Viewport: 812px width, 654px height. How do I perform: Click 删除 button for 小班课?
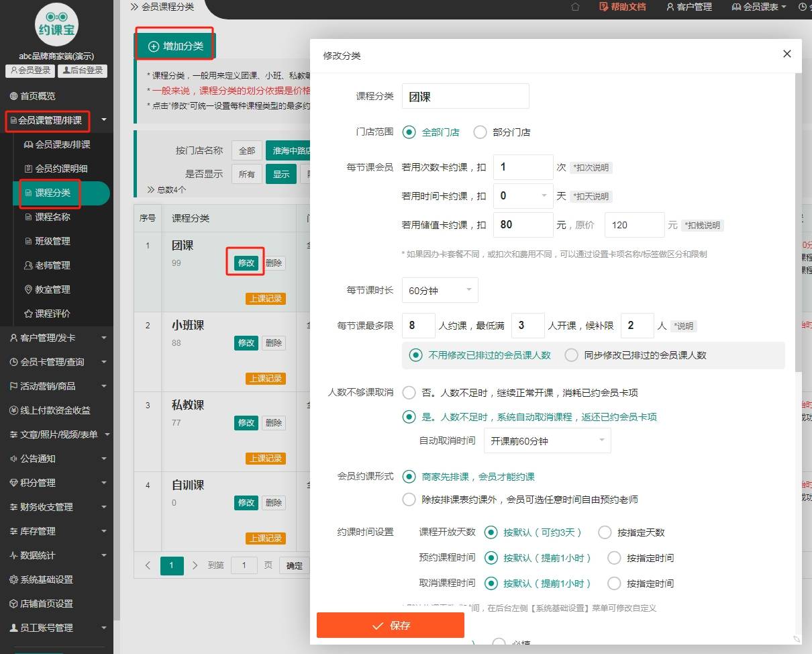click(273, 343)
